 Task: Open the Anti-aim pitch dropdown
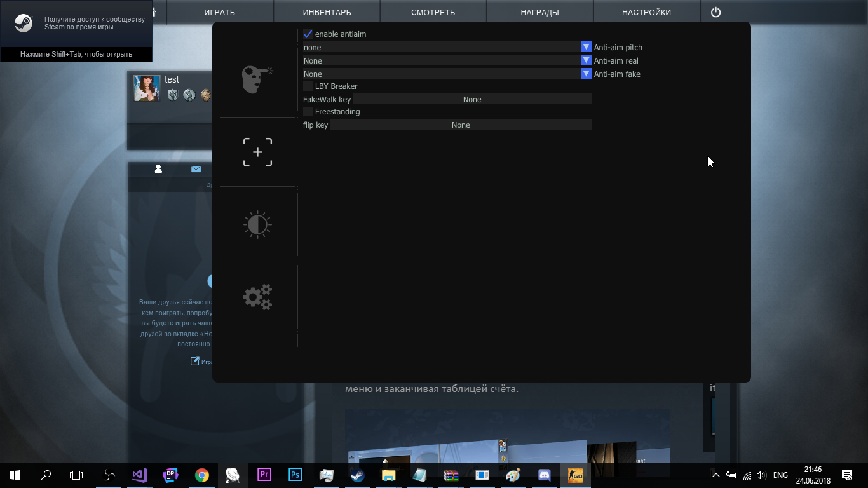[x=585, y=47]
